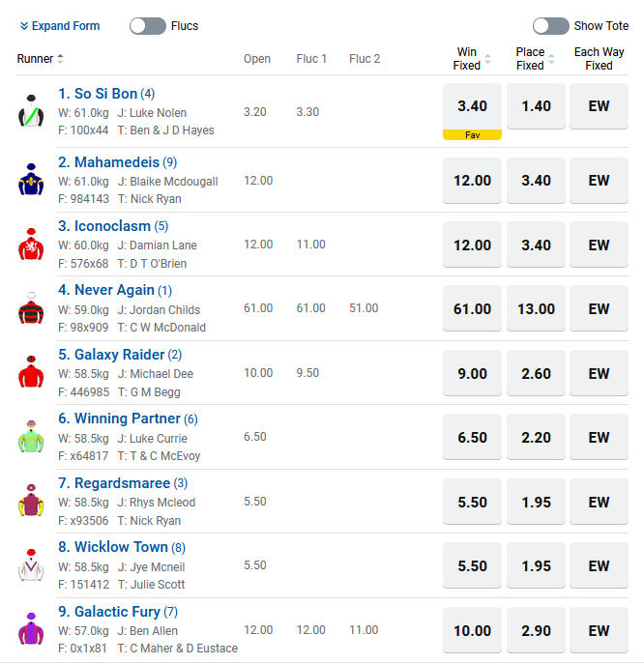Open the Wicklow Town runner link
Viewport: 644px width, 664px height.
click(113, 547)
